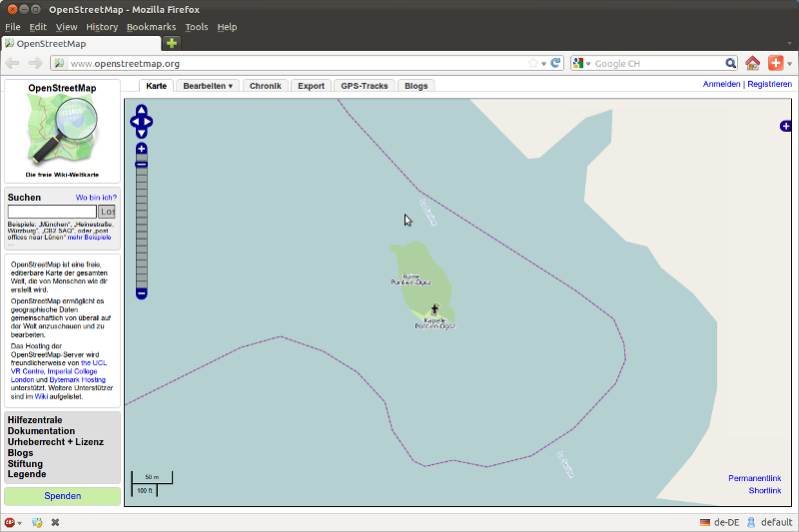This screenshot has width=799, height=532.
Task: Zoom in using the plus button
Action: [142, 149]
